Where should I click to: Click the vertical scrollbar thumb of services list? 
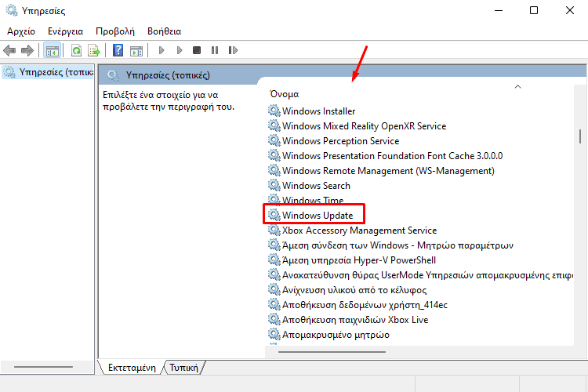[x=580, y=136]
